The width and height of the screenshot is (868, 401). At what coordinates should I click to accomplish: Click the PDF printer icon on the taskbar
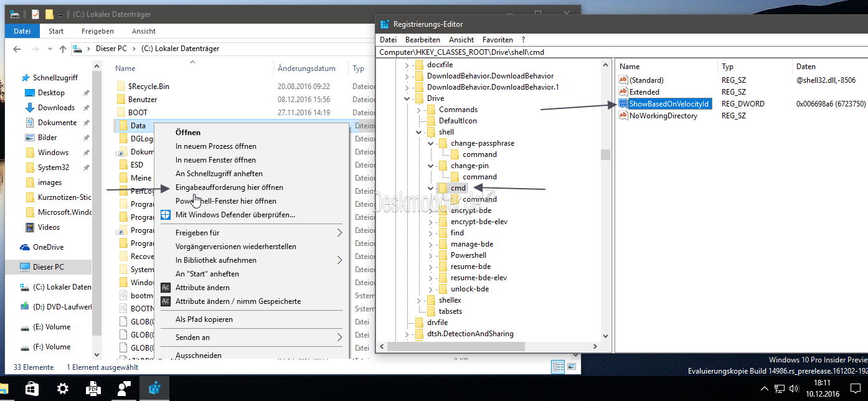(x=93, y=389)
